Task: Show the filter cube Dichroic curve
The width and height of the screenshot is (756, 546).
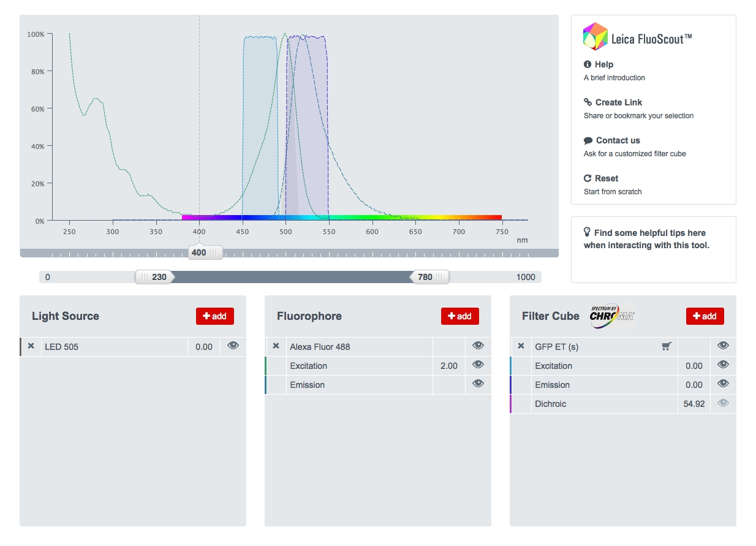Action: coord(723,403)
